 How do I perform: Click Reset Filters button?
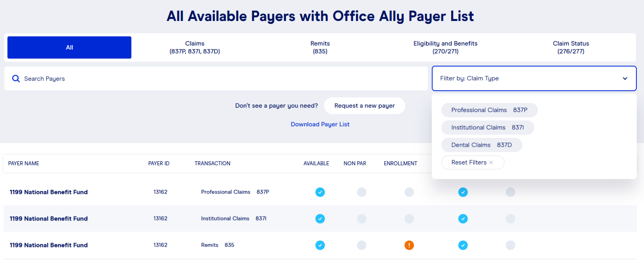point(473,162)
